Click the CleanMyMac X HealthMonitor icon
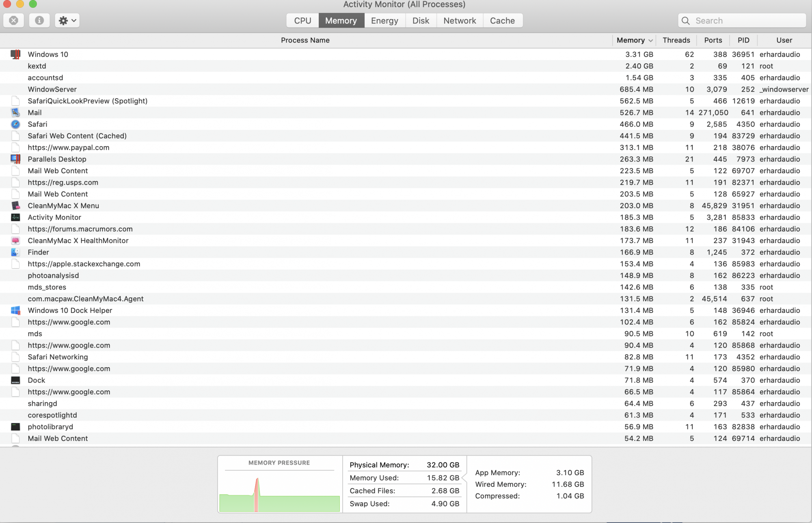This screenshot has height=523, width=812. (15, 241)
